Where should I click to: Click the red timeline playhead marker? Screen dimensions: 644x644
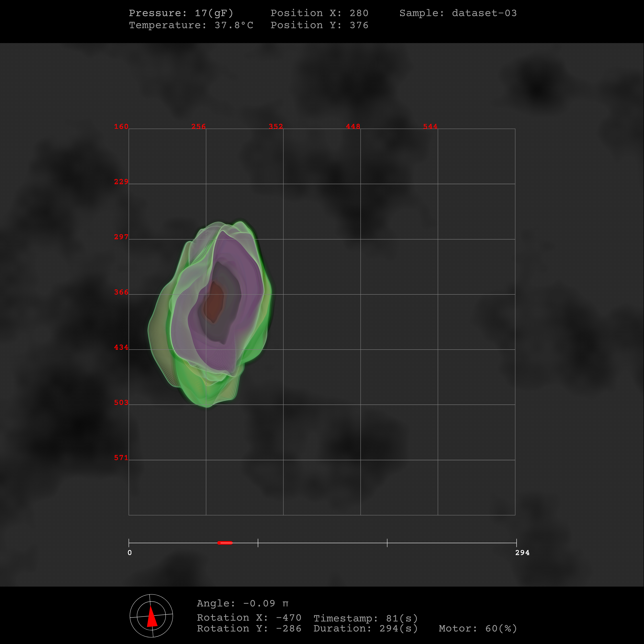click(x=225, y=543)
